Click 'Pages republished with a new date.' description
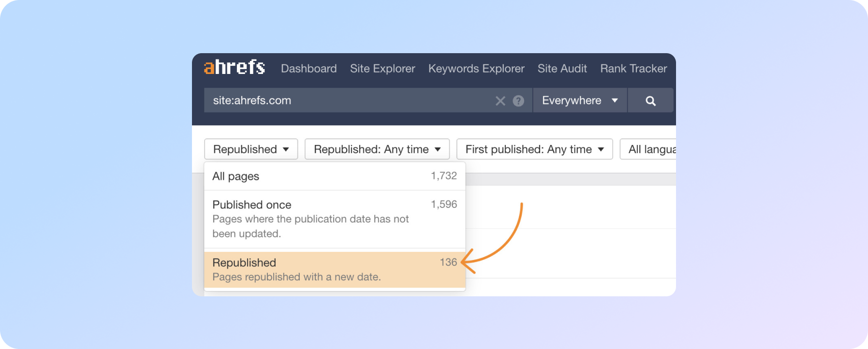Image resolution: width=868 pixels, height=349 pixels. [296, 277]
